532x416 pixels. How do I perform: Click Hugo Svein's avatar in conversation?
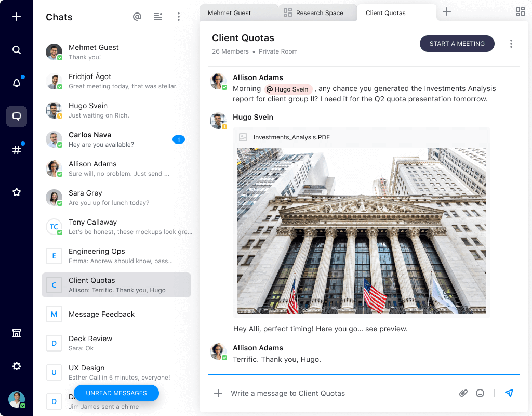pos(218,121)
